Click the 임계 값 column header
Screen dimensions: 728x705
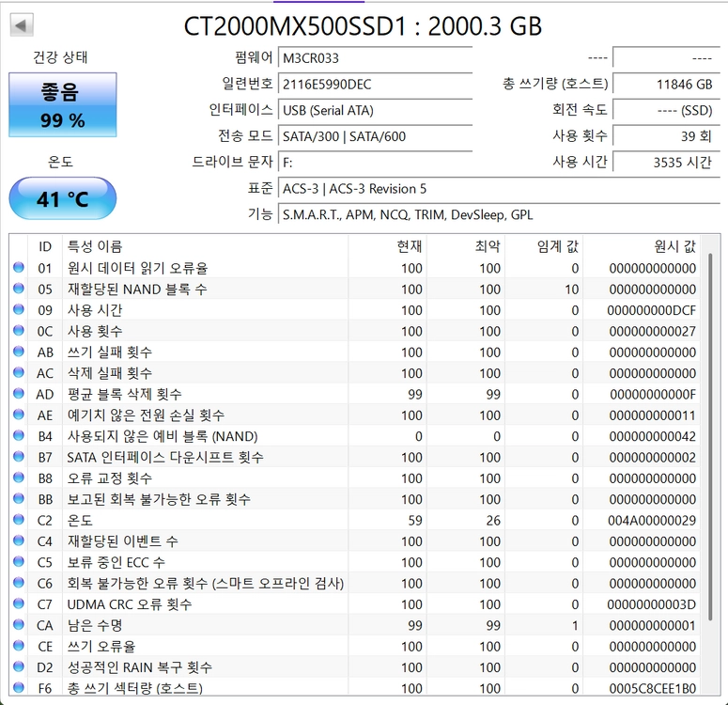(x=544, y=246)
